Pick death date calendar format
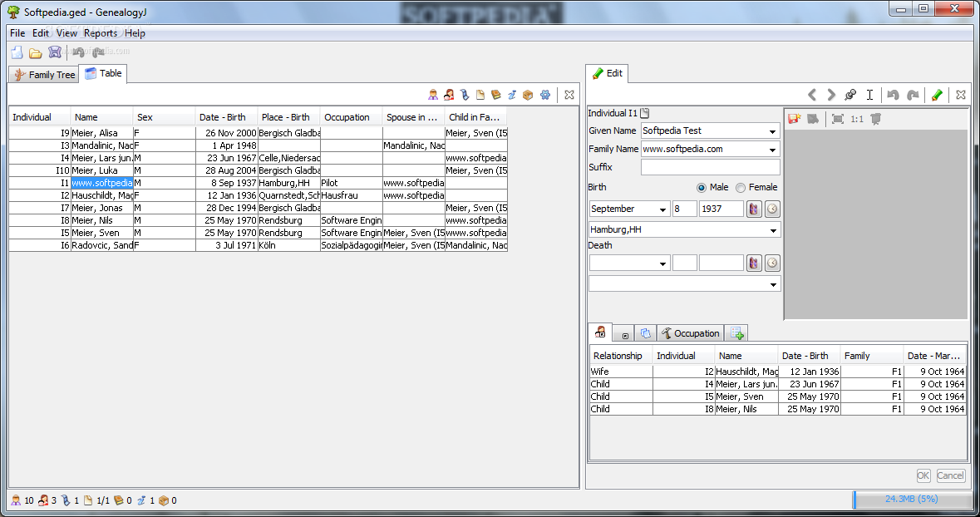Screen dimensions: 980x517 point(754,263)
